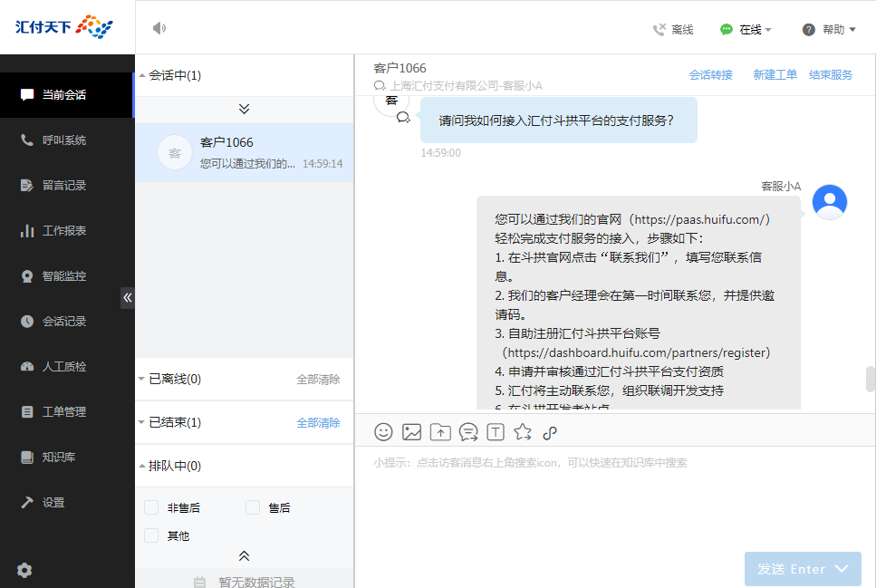
Task: Click the customer message asking about 斗拱平台
Action: coord(558,120)
